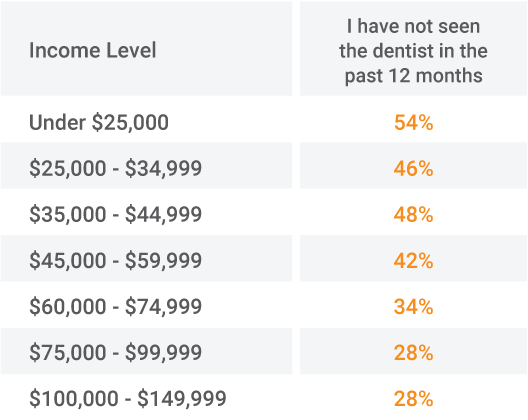Screen dimensions: 528x420
Task: Click the 34% value
Action: pyautogui.click(x=413, y=307)
